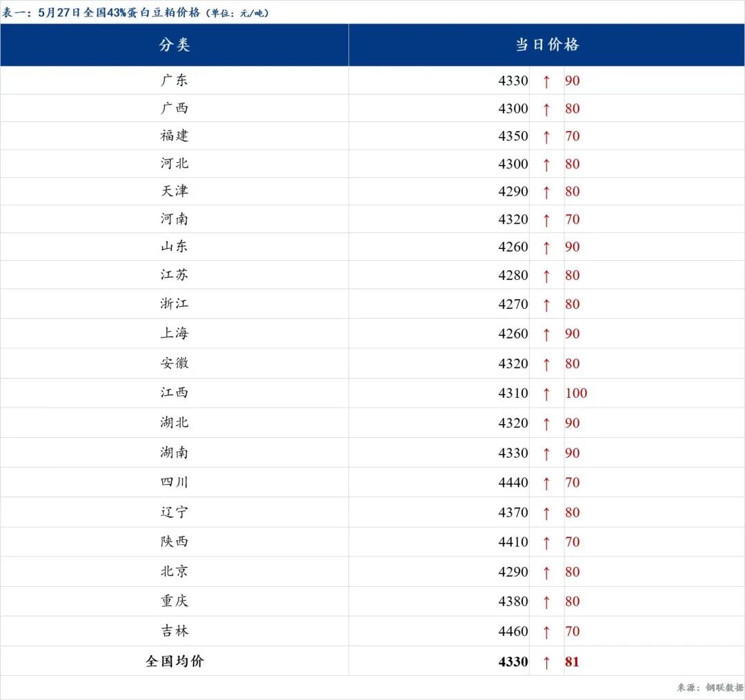The height and width of the screenshot is (700, 745).
Task: Click the 分类 column header
Action: coord(175,44)
